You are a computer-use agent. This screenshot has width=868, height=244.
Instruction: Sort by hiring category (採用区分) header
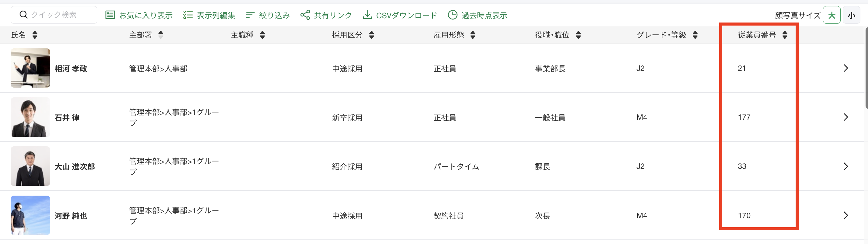click(371, 35)
